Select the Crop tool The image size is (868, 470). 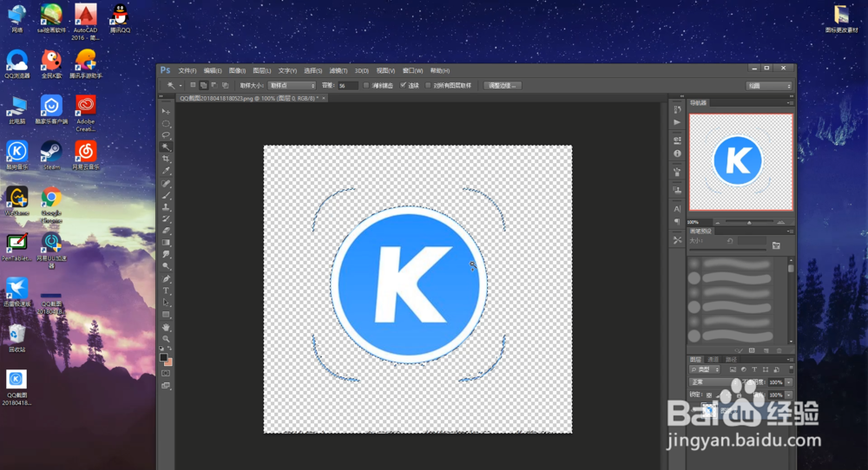(166, 159)
